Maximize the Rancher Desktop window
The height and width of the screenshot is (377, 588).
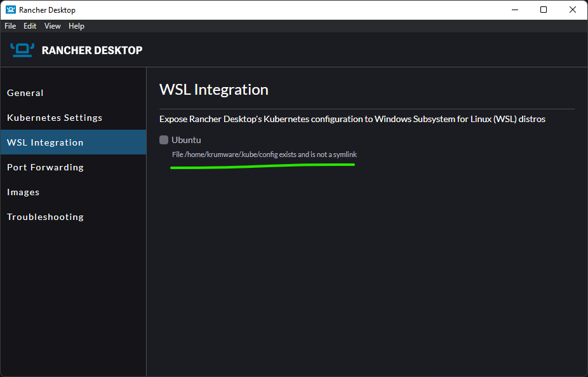point(544,10)
